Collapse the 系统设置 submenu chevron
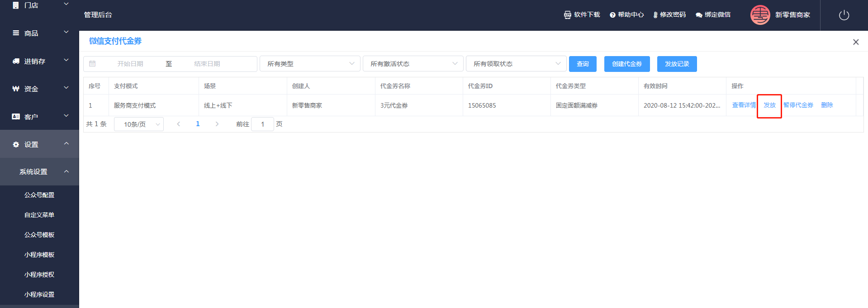Image resolution: width=868 pixels, height=308 pixels. point(66,171)
